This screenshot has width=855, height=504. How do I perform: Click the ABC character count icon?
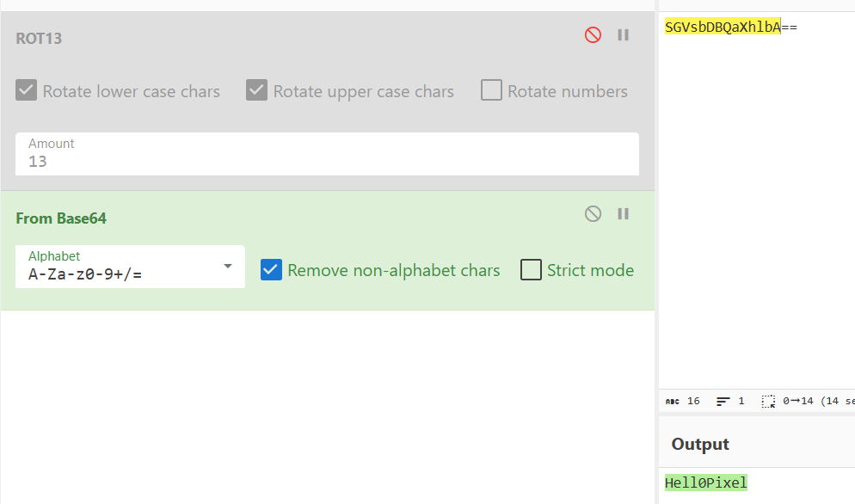tap(673, 402)
